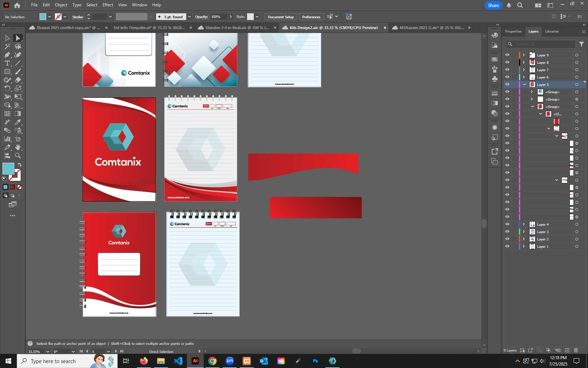Click the stroke swatch in control bar
Viewport: 588px width, 368px height.
(x=58, y=17)
